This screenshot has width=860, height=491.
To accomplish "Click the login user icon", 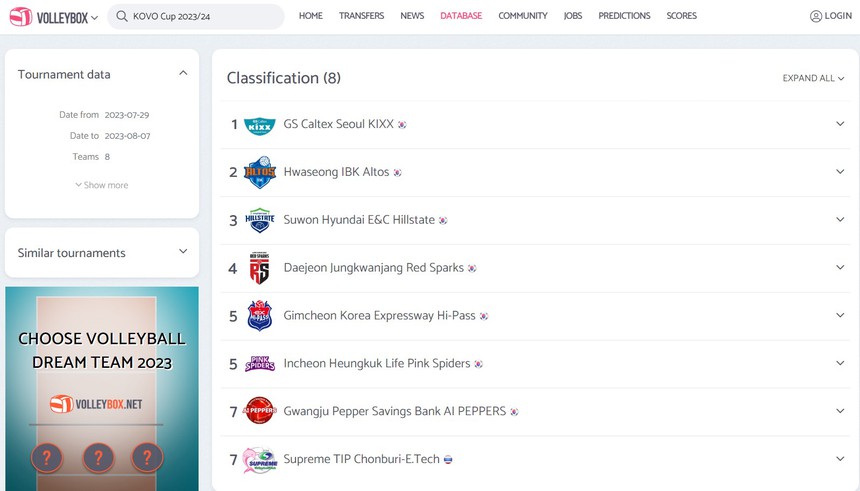I will click(x=816, y=16).
